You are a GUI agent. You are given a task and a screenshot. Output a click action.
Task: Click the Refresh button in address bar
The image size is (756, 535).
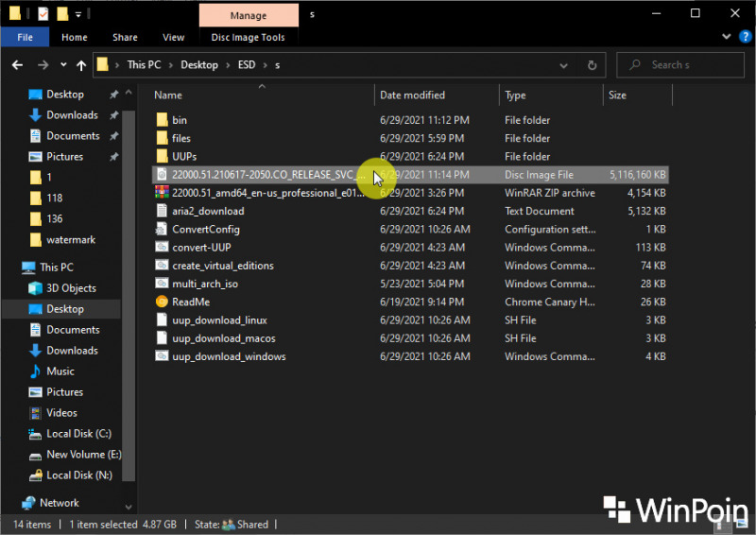[x=592, y=65]
